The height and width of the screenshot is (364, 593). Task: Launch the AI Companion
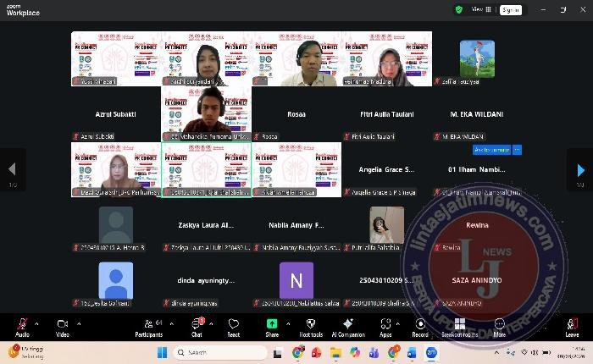[x=349, y=326]
